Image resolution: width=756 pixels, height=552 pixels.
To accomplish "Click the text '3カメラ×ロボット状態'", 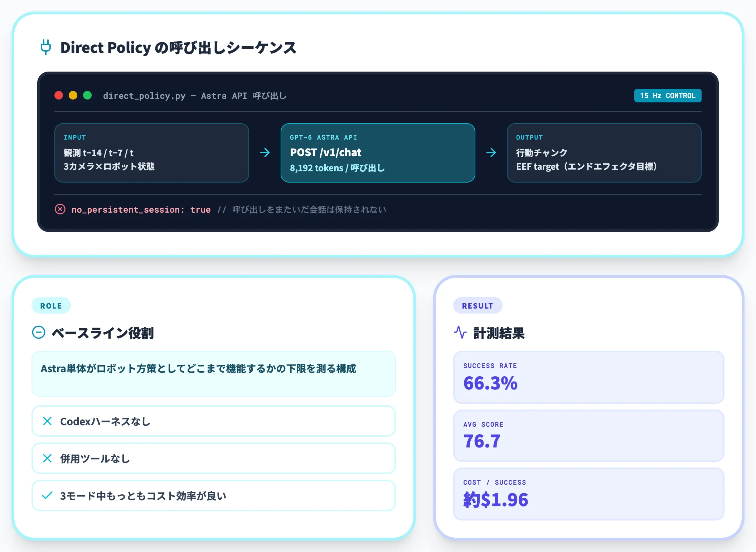I will [109, 166].
